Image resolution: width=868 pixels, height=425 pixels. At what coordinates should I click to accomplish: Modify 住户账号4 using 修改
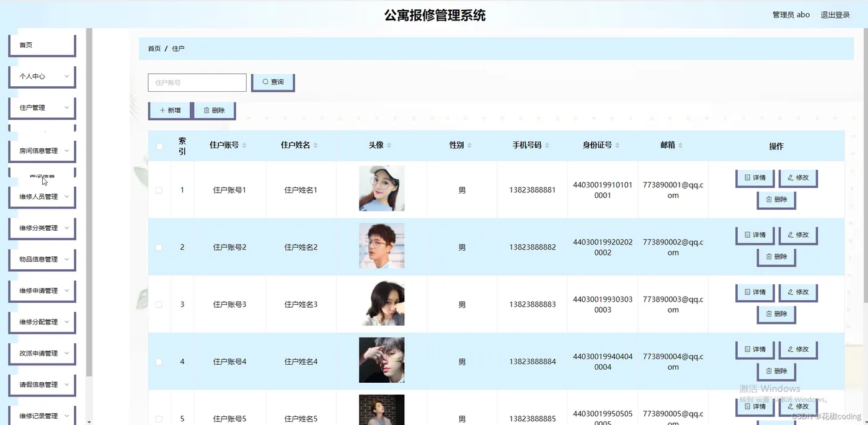[x=798, y=349]
